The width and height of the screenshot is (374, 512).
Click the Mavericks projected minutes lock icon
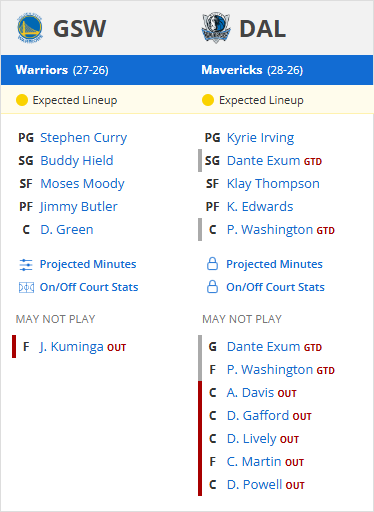[x=212, y=264]
